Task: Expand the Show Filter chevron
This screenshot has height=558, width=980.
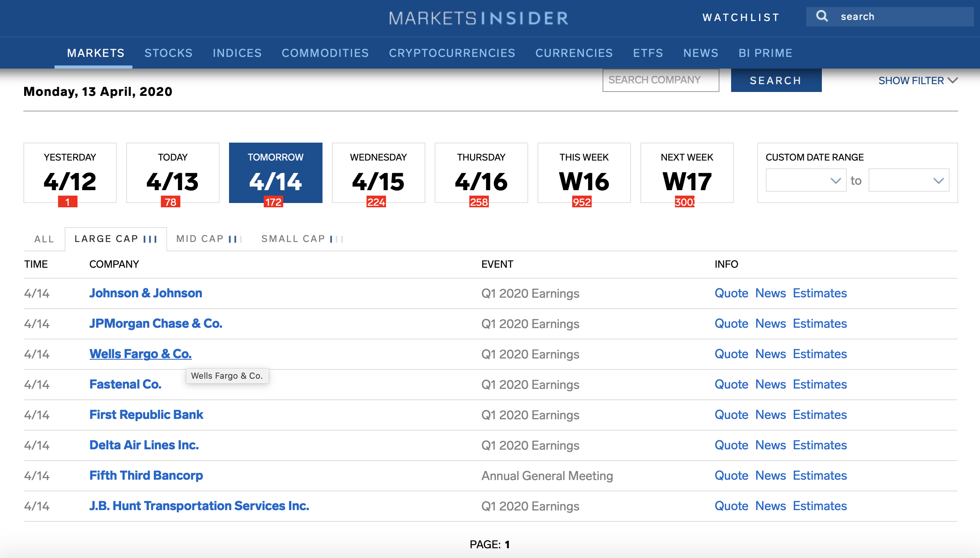Action: (953, 80)
